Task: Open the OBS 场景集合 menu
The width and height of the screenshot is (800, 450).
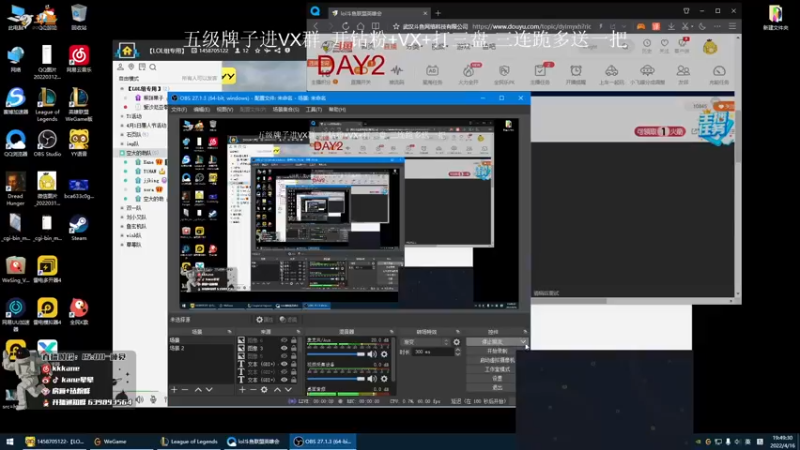Action: 286,109
